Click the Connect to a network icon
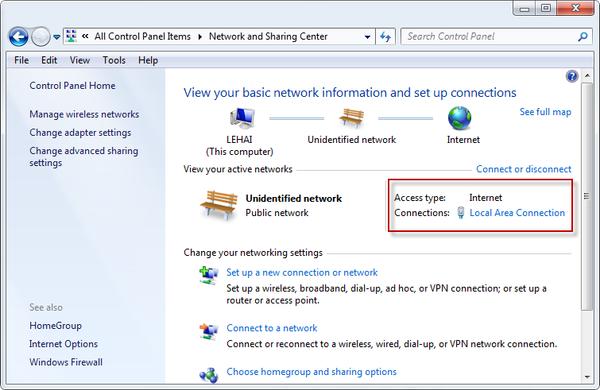Screen dimensions: 600x390 [x=209, y=331]
